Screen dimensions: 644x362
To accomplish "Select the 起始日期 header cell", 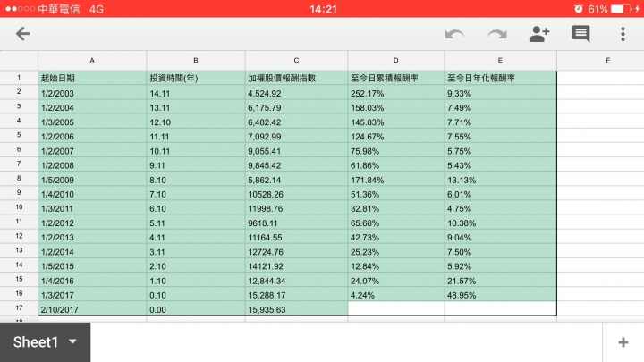I will click(x=92, y=78).
